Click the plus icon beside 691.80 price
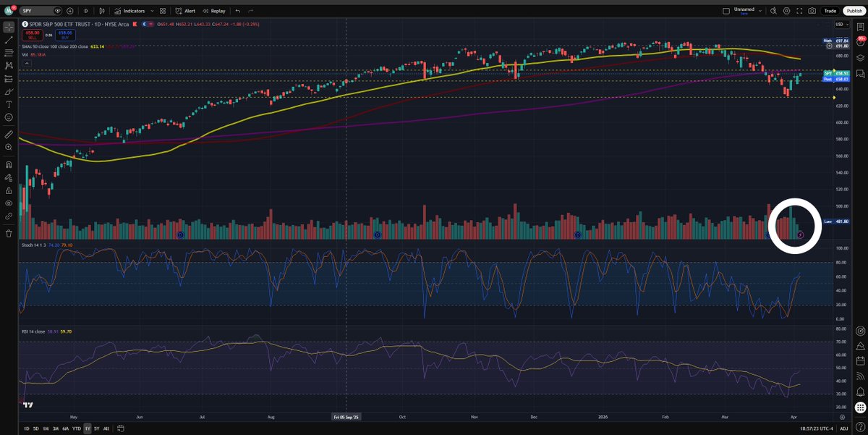Image resolution: width=868 pixels, height=435 pixels. [830, 46]
